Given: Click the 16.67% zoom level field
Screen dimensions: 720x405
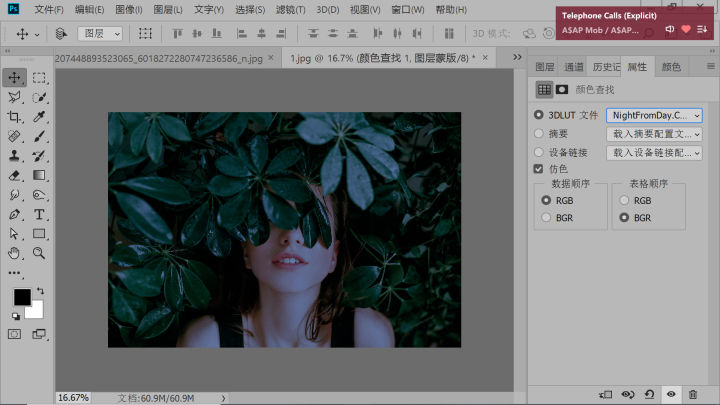Looking at the screenshot, I should coord(73,398).
